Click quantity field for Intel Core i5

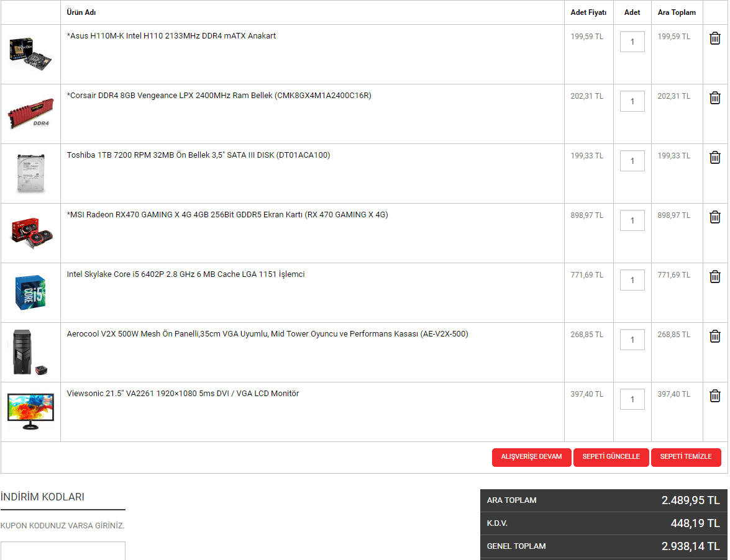click(632, 279)
